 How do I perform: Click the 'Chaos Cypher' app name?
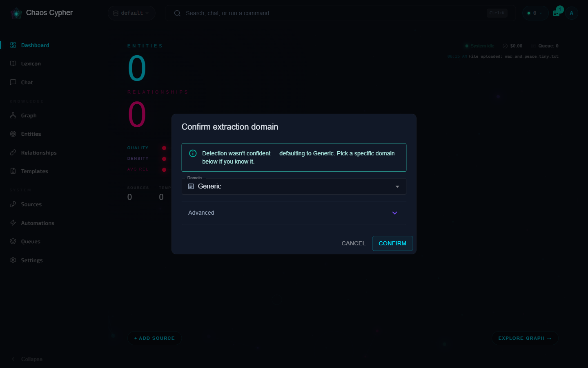49,13
